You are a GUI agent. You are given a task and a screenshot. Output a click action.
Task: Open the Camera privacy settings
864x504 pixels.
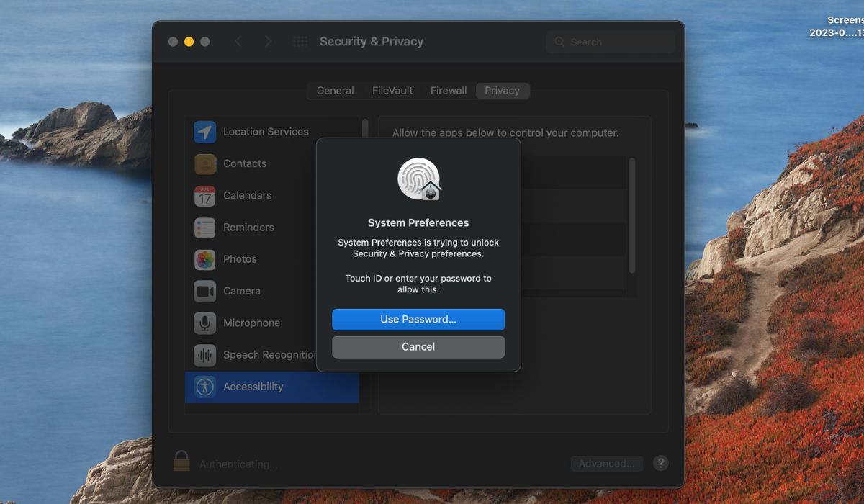[x=243, y=291]
